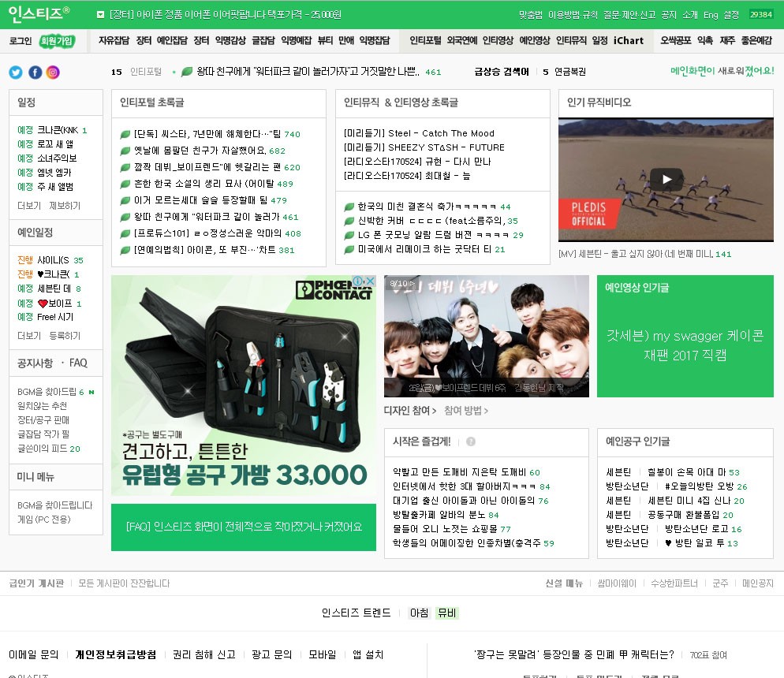Open the boy group debut thumbnail image
The image size is (784, 678).
pyautogui.click(x=486, y=336)
